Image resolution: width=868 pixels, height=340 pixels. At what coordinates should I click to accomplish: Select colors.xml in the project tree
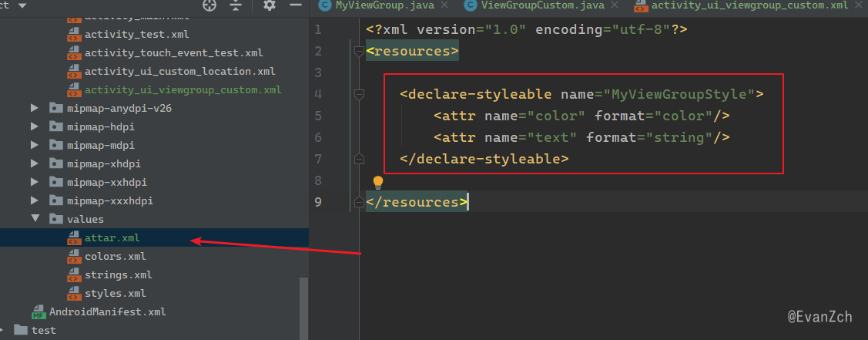(116, 257)
